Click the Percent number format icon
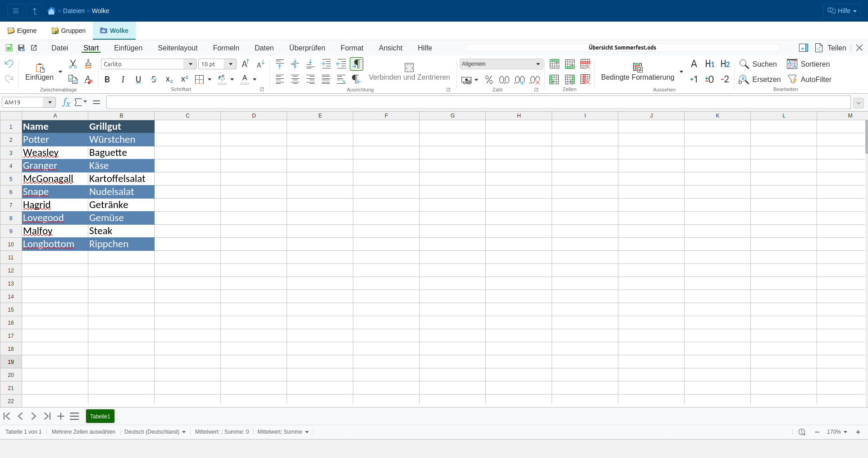Viewport: 868px width, 458px height. 489,80
